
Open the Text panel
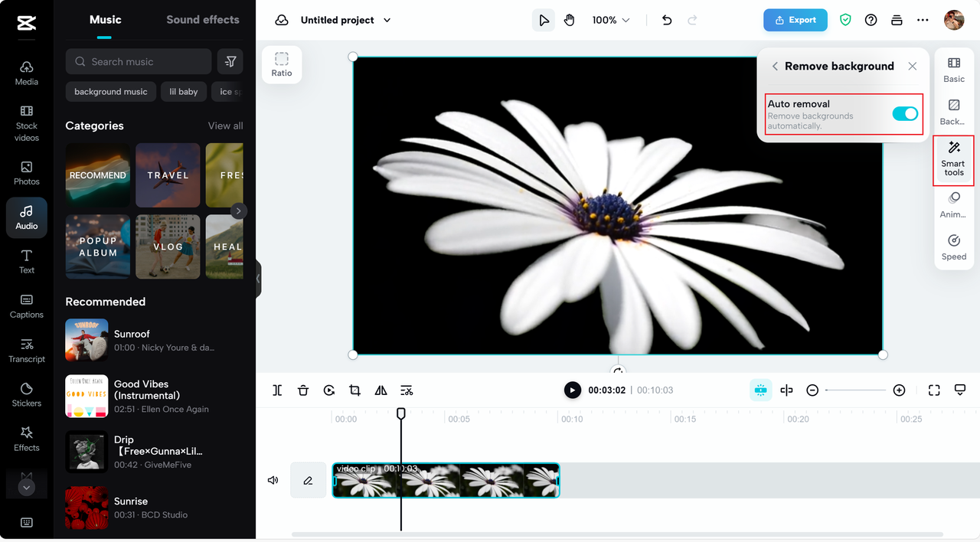pyautogui.click(x=27, y=261)
